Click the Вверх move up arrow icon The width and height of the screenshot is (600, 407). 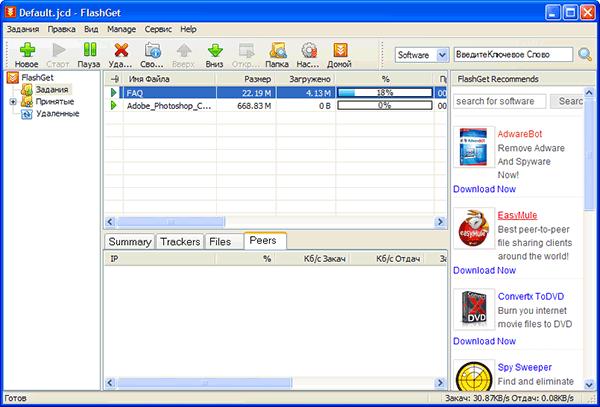[x=184, y=50]
